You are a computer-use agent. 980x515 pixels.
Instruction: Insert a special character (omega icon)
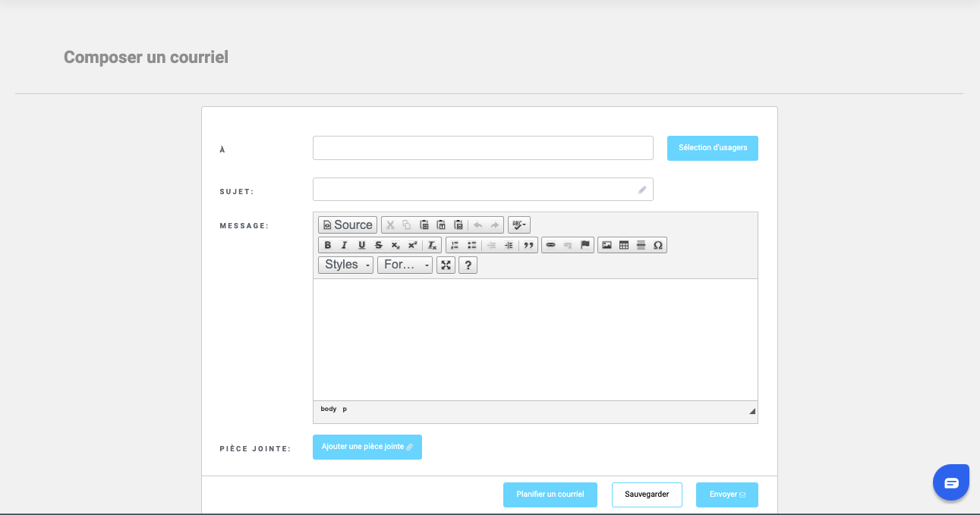pyautogui.click(x=657, y=245)
